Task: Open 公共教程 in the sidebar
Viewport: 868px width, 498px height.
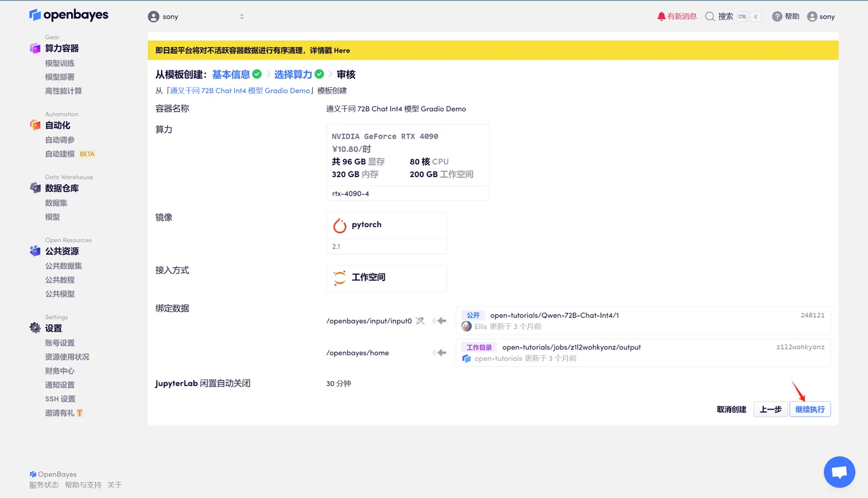Action: [x=60, y=280]
